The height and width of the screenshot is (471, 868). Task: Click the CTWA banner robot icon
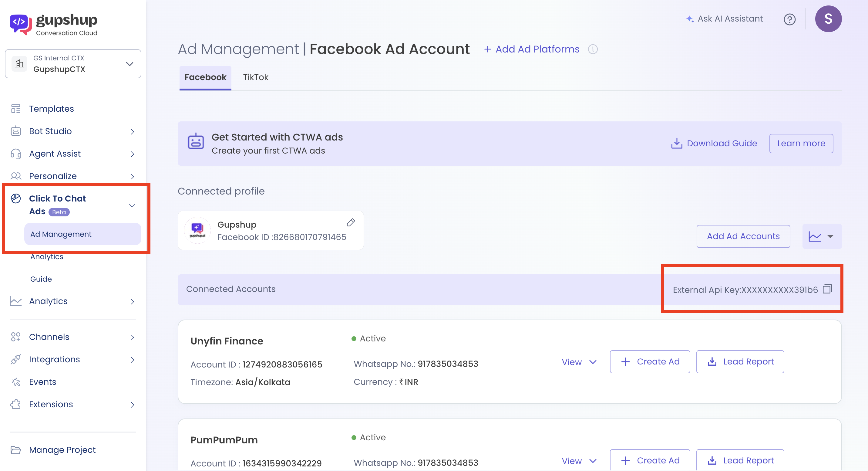[x=196, y=141]
